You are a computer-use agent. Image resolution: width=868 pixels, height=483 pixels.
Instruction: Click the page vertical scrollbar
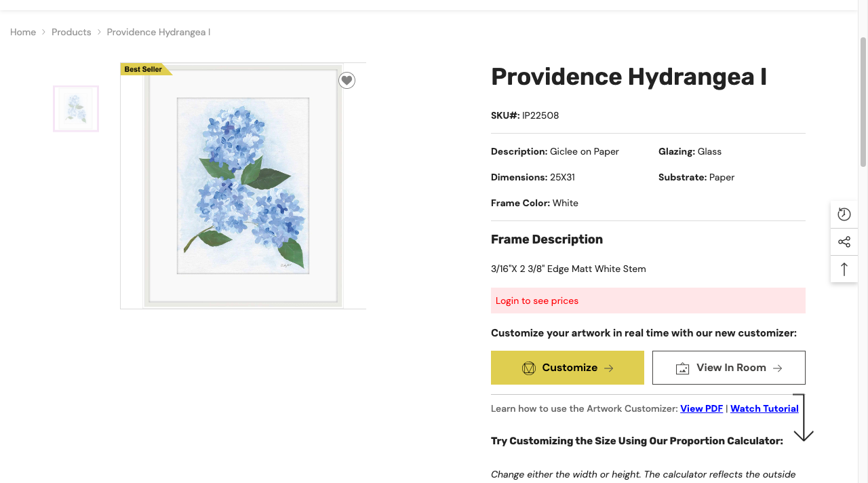[863, 102]
